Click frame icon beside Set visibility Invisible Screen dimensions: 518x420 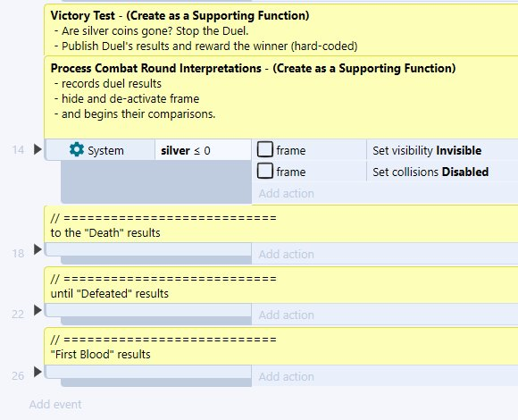[x=265, y=150]
